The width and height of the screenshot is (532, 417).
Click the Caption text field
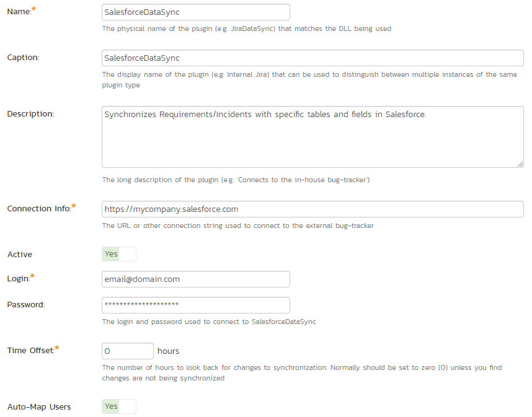click(313, 58)
